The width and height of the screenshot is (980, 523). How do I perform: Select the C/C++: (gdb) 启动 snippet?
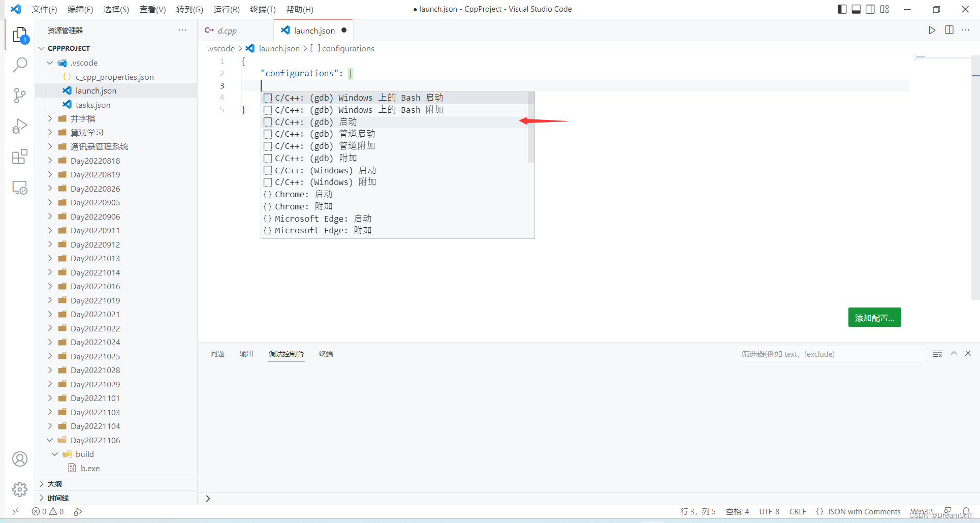click(394, 122)
